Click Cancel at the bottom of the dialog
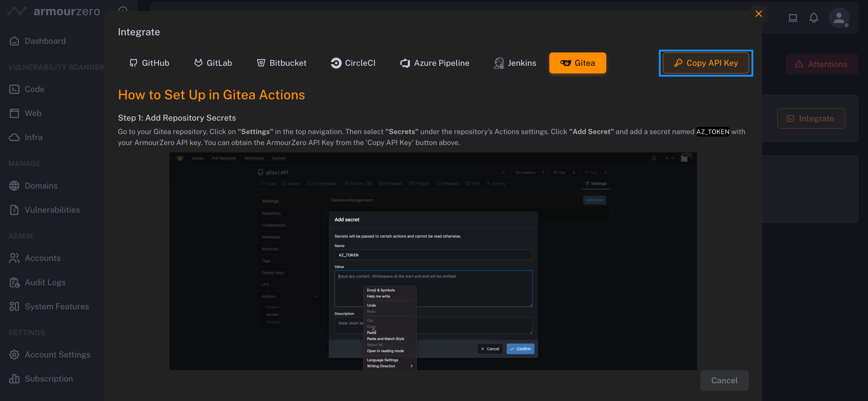Screen dimensions: 868x401 pyautogui.click(x=724, y=380)
